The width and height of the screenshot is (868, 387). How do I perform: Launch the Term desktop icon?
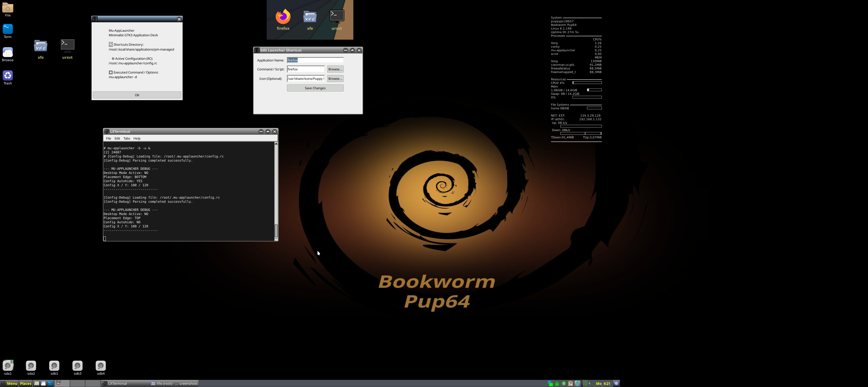(x=8, y=29)
